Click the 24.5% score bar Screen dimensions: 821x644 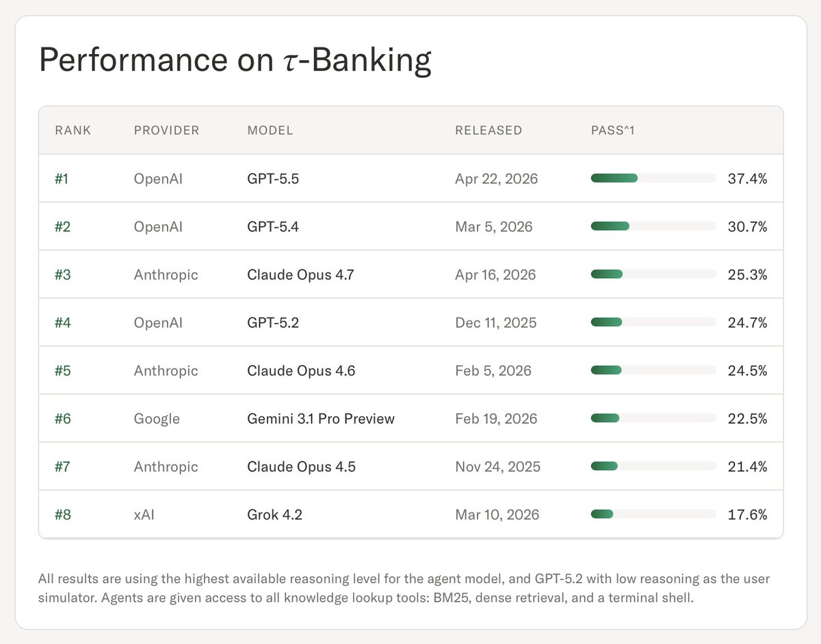pos(653,370)
